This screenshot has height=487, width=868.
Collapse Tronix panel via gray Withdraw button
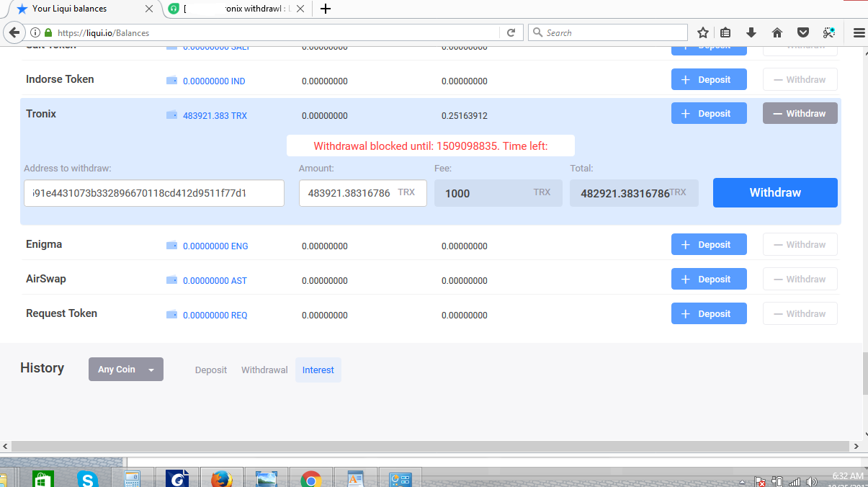click(800, 113)
